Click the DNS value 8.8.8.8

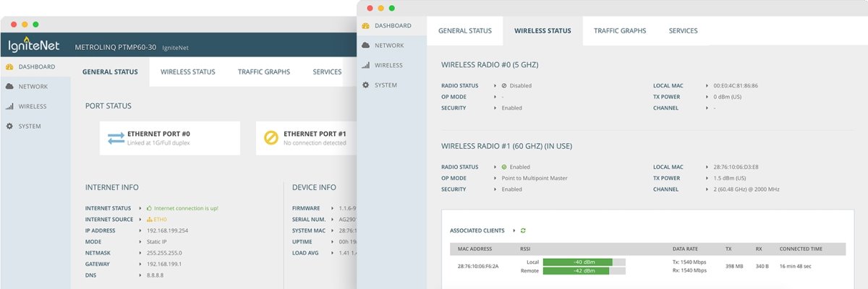click(154, 277)
